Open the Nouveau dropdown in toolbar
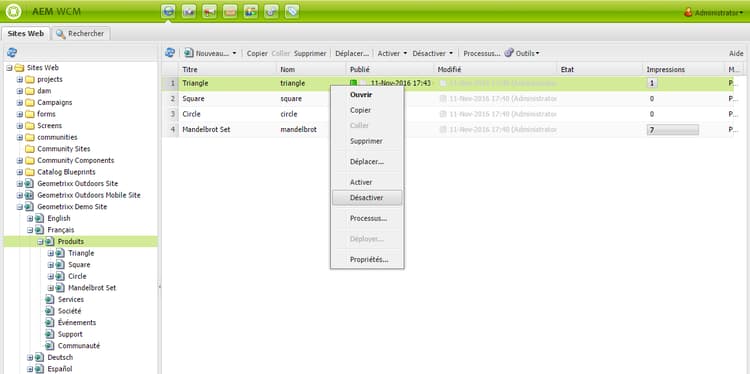750x374 pixels. 211,53
